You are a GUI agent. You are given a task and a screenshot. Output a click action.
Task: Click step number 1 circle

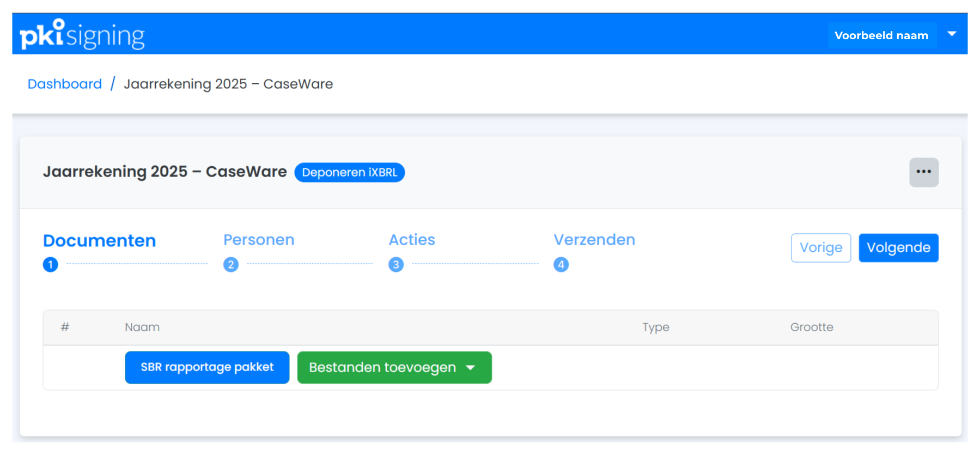pos(51,265)
